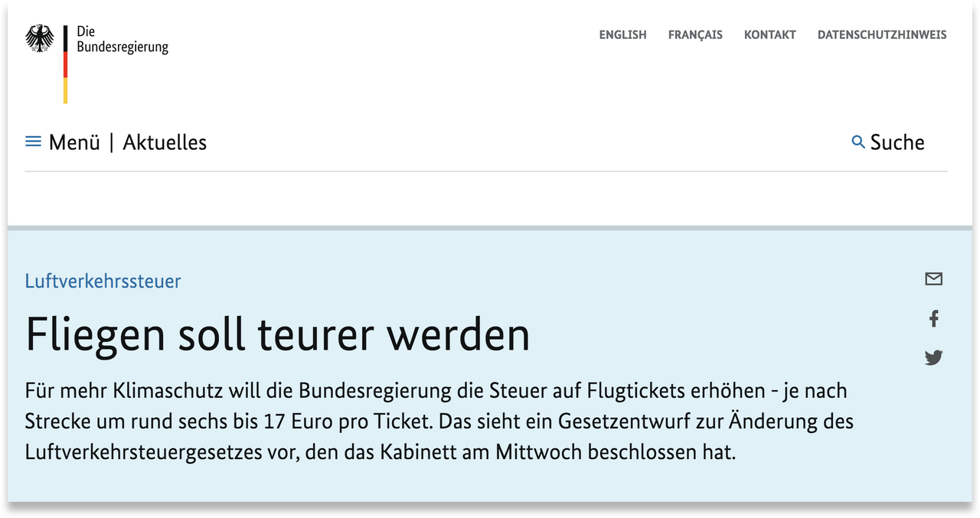Click the gold segment of the flag stripe
The image size is (980, 518).
tap(66, 90)
